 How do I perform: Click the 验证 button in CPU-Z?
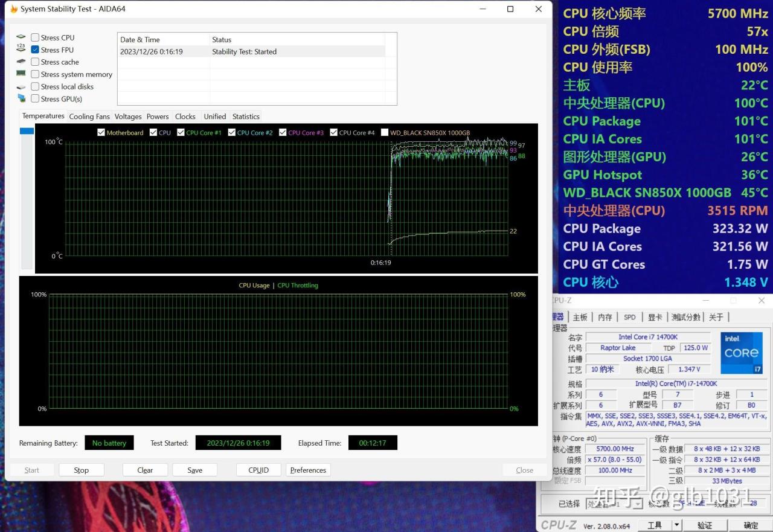705,525
